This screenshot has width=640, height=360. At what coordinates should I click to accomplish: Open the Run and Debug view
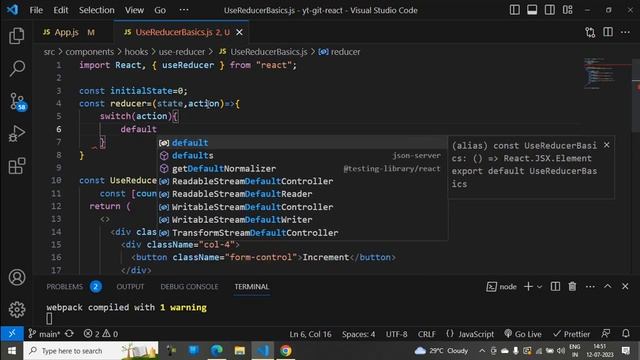coord(17,133)
